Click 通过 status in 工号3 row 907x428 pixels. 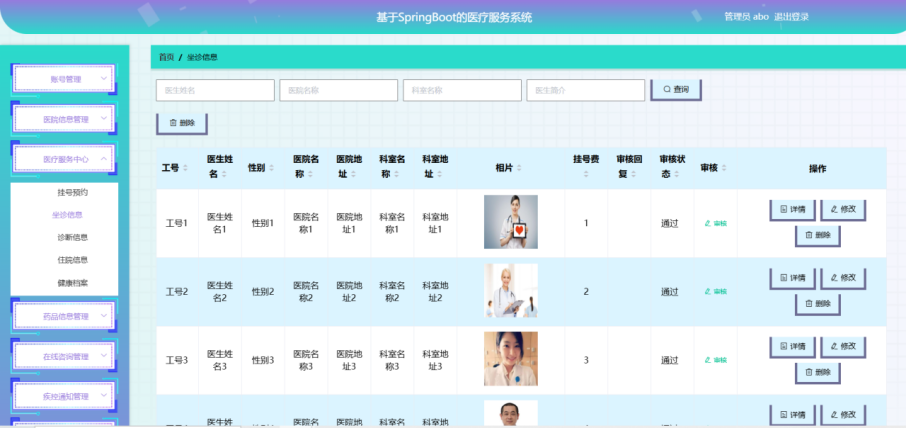(669, 360)
